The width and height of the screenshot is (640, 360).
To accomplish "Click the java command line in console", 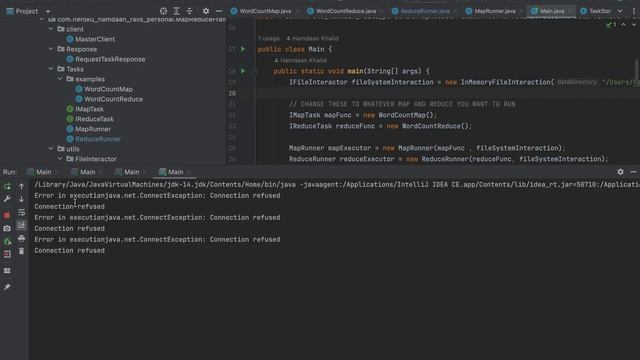I will [336, 185].
